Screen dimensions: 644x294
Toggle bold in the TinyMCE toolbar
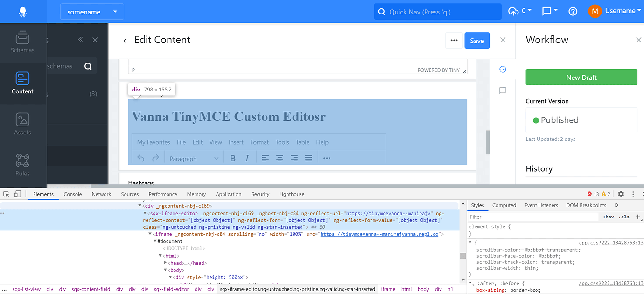click(x=233, y=159)
